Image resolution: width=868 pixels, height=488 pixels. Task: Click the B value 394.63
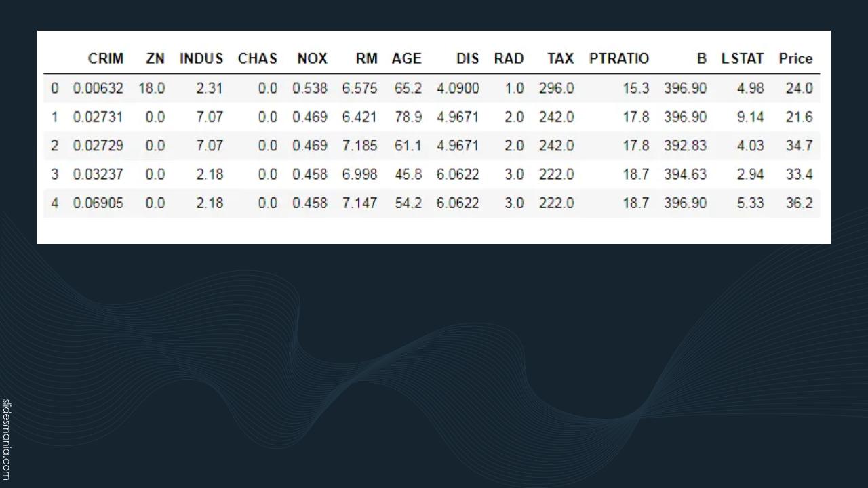pos(685,174)
